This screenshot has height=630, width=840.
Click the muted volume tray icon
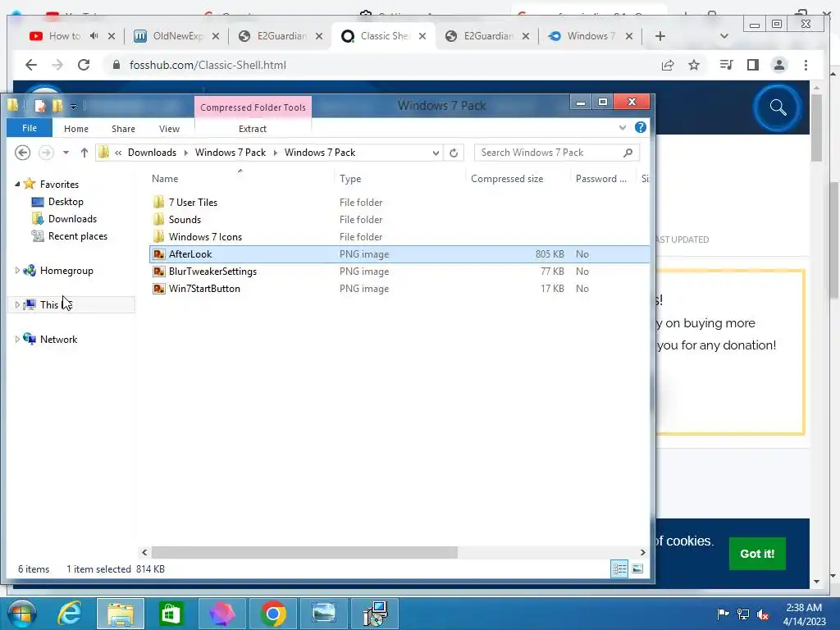click(763, 614)
